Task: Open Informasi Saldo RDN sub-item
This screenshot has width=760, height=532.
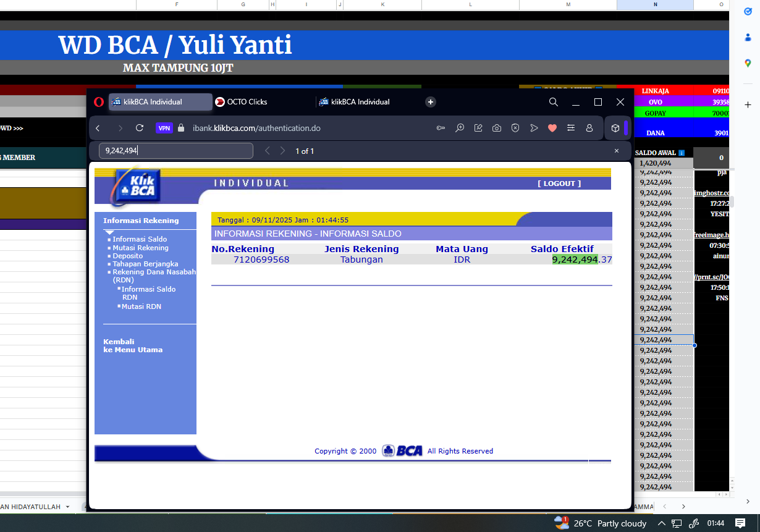Action: click(x=148, y=293)
